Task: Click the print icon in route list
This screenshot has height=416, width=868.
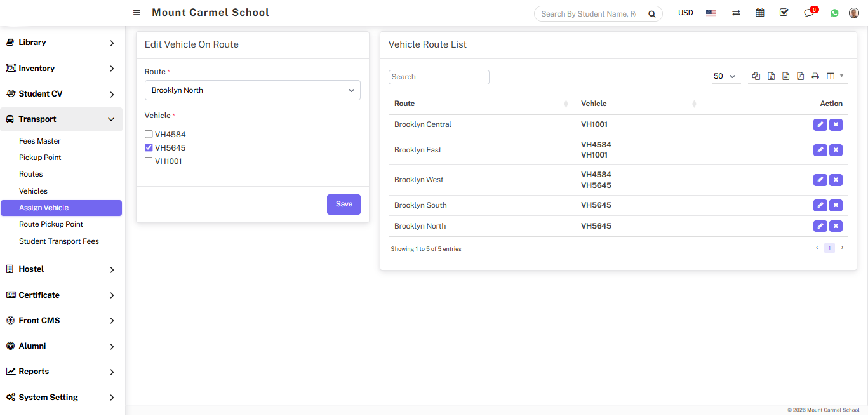Action: [x=815, y=76]
